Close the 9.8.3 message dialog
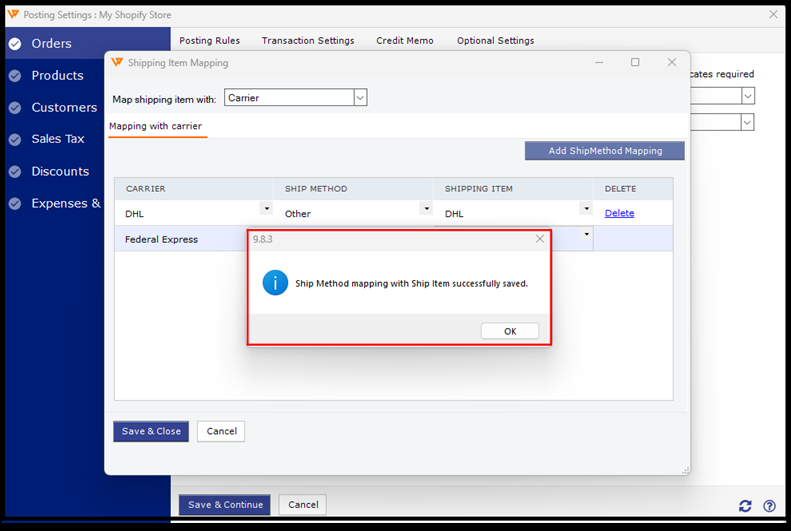 click(540, 239)
